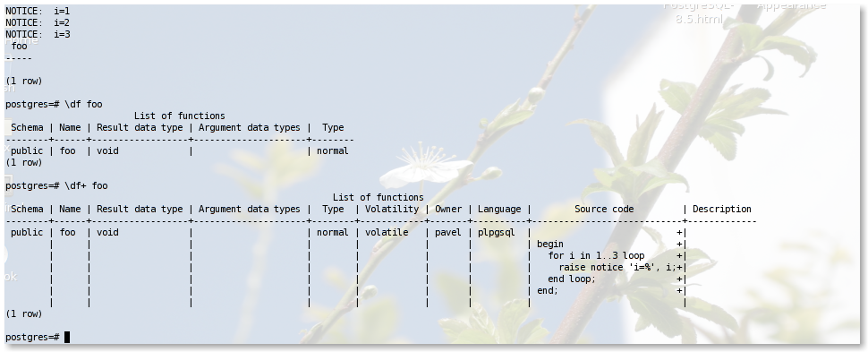
Task: Click the Language column header
Action: (x=499, y=209)
